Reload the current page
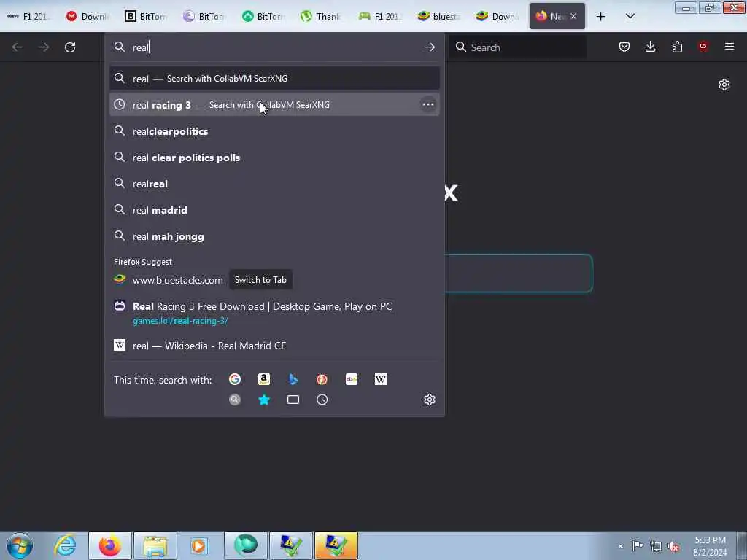 (x=70, y=47)
